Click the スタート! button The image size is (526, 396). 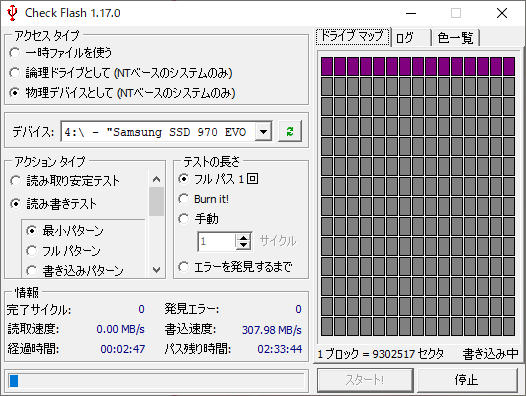point(365,380)
